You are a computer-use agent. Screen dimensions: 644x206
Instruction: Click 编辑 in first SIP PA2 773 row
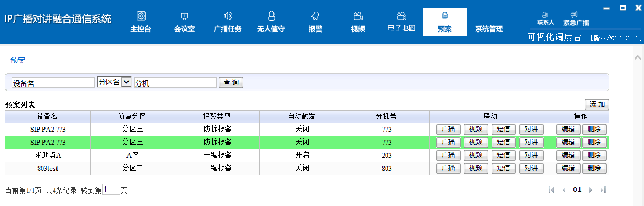(568, 129)
